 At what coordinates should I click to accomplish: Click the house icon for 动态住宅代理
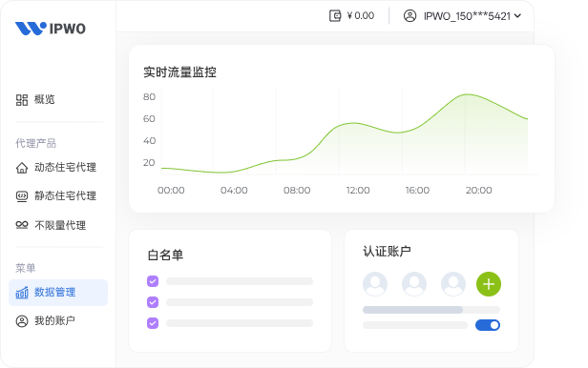22,168
